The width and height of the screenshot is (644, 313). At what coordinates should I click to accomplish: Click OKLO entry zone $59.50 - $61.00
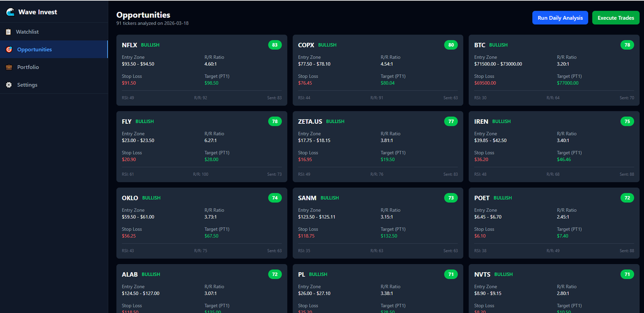138,217
